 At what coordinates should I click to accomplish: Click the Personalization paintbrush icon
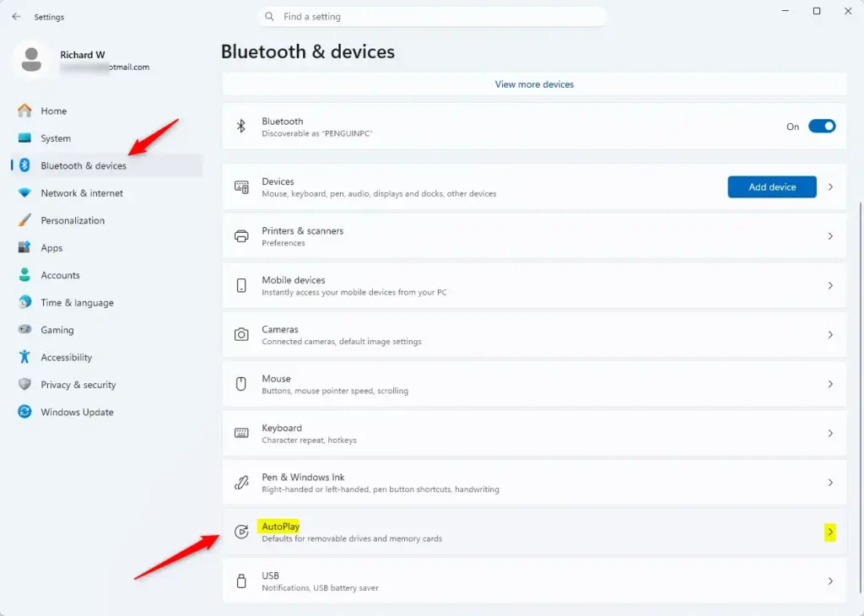click(24, 220)
